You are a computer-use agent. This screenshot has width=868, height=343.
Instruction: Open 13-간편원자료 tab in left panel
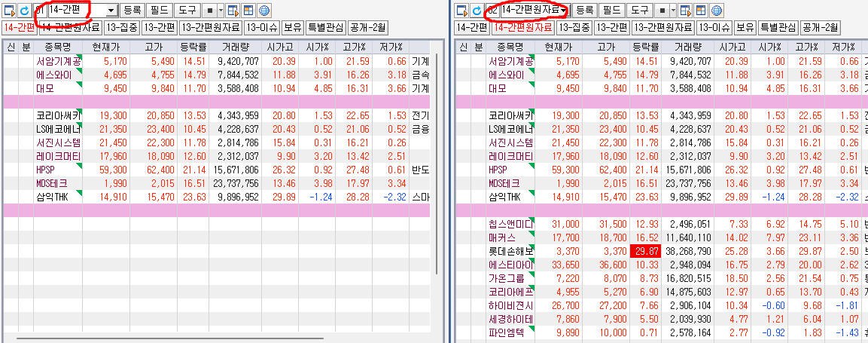pos(210,27)
